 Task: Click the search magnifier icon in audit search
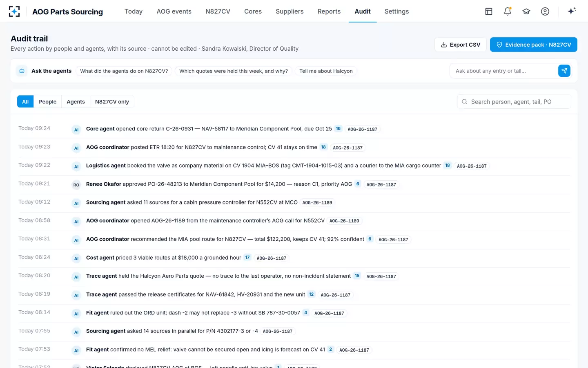pos(464,102)
